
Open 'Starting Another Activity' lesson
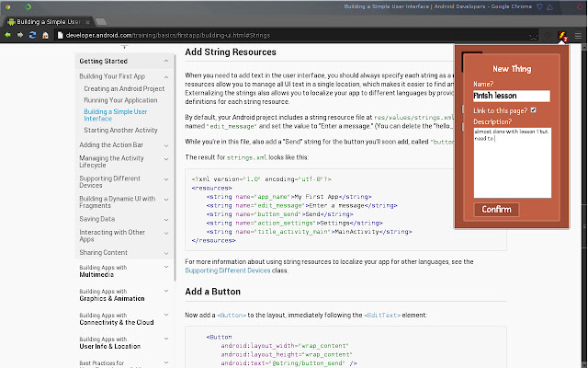pos(120,130)
